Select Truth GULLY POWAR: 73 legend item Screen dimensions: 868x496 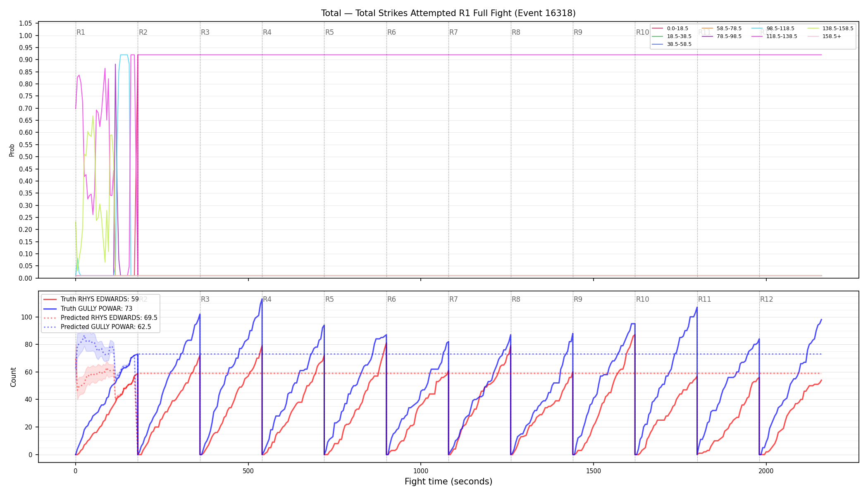[88, 308]
